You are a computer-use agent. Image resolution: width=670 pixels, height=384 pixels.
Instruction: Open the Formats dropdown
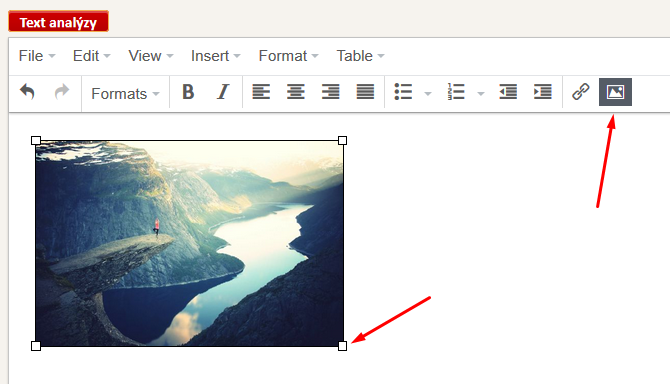point(125,94)
